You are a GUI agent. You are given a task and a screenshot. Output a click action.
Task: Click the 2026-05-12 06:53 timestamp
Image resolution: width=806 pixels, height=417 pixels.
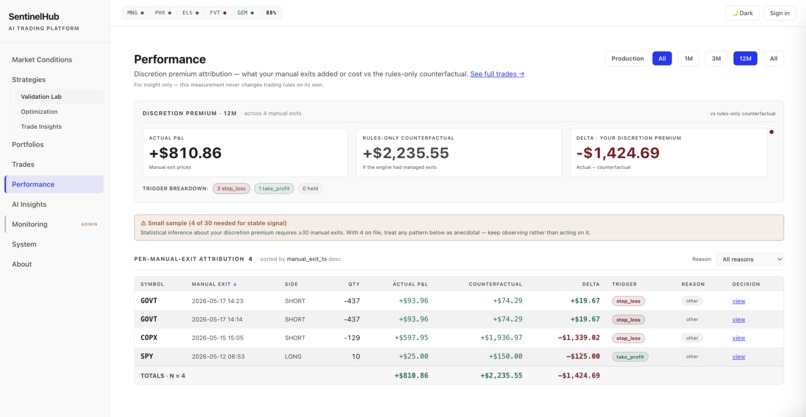click(217, 356)
